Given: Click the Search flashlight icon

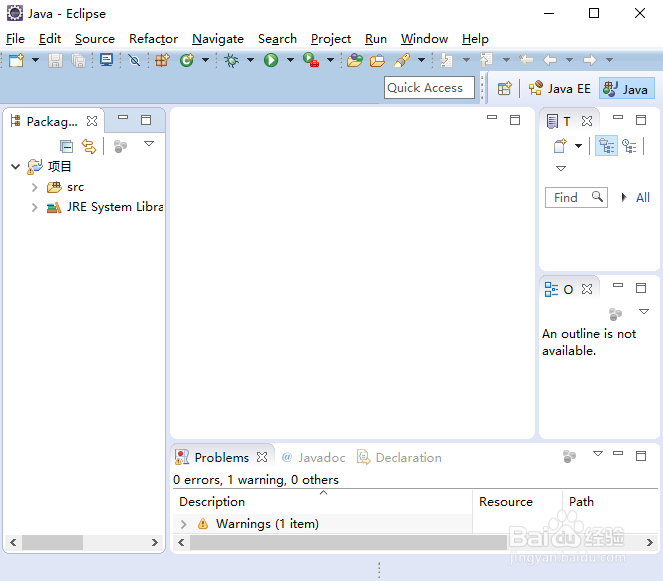Looking at the screenshot, I should 402,60.
